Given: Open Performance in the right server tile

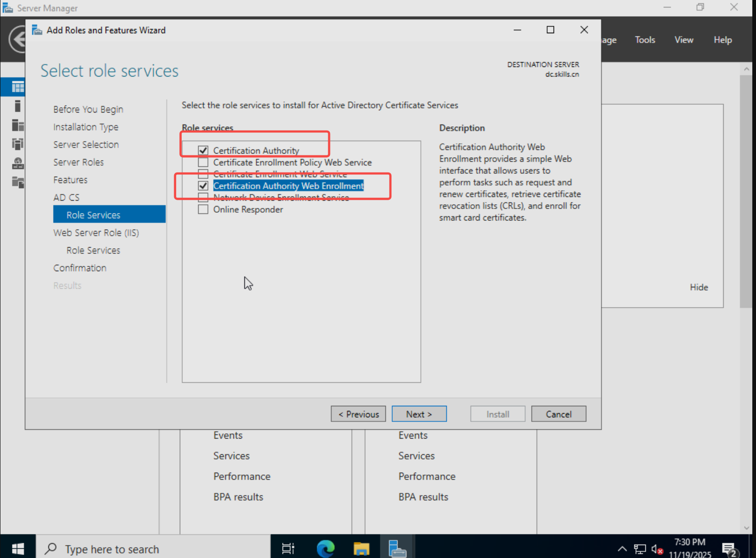Looking at the screenshot, I should point(427,476).
